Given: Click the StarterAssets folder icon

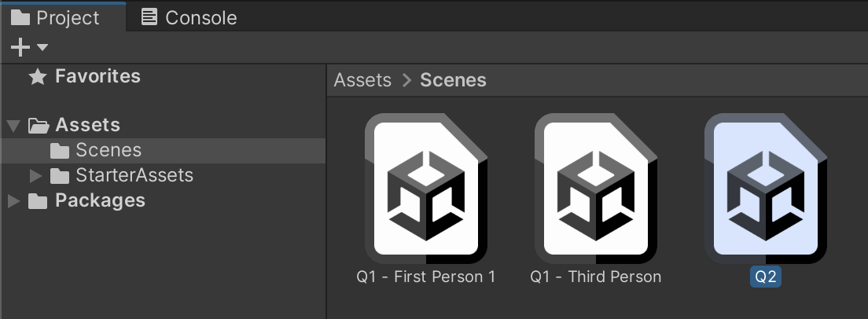Looking at the screenshot, I should pos(60,175).
